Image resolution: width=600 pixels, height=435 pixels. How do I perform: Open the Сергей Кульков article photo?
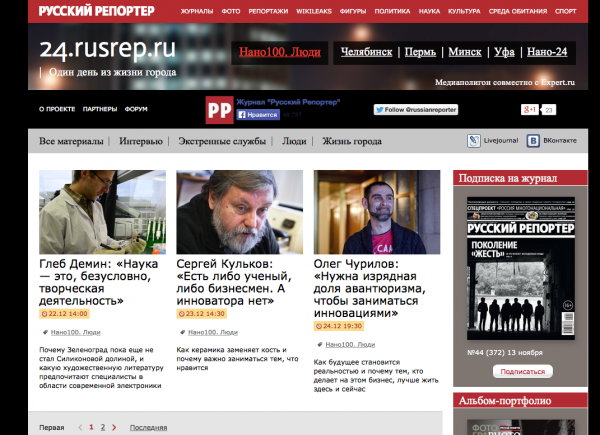(240, 212)
